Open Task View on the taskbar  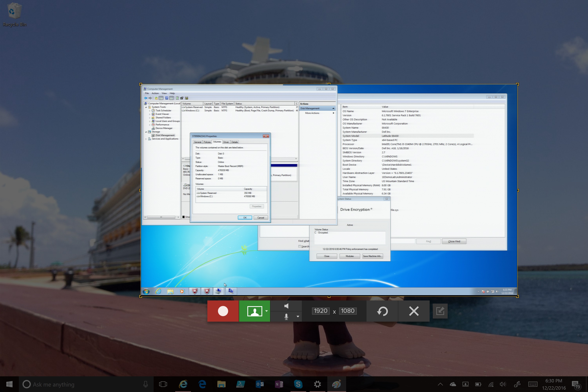pos(163,384)
